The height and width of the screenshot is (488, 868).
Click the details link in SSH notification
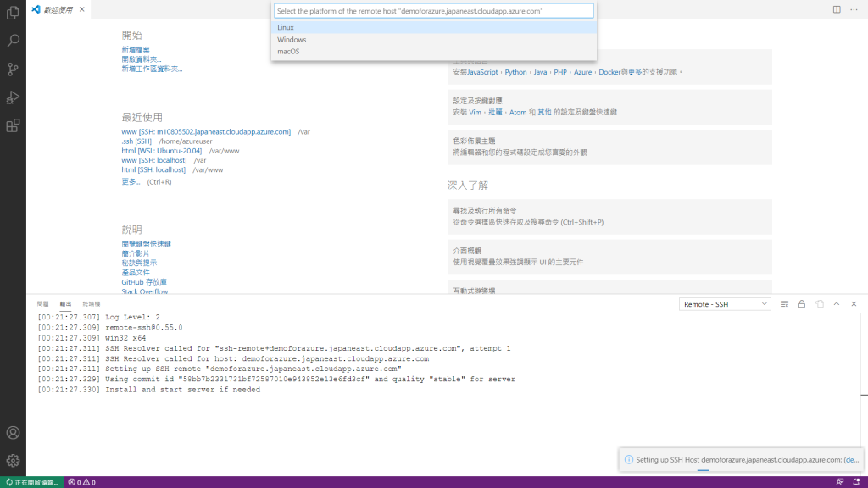coord(851,460)
